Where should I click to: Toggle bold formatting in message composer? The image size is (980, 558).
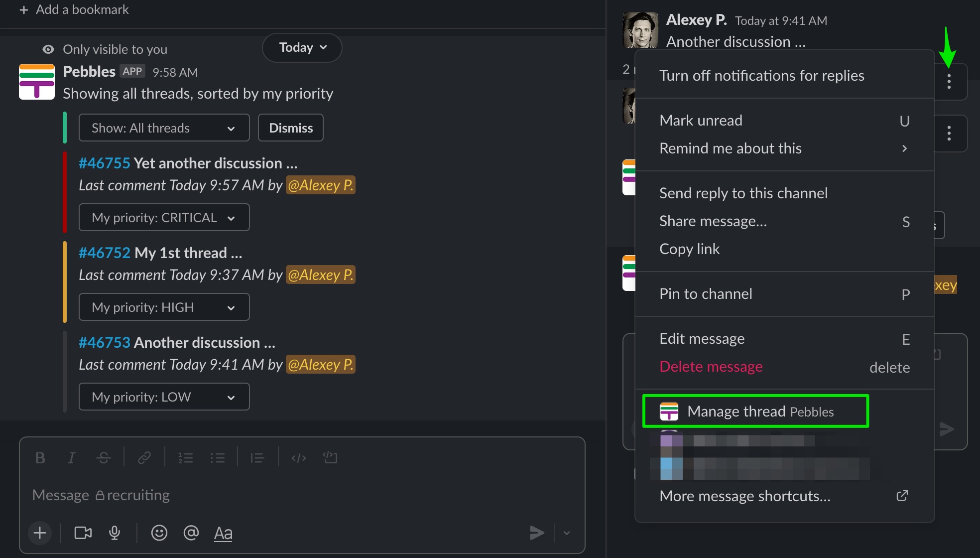(40, 458)
